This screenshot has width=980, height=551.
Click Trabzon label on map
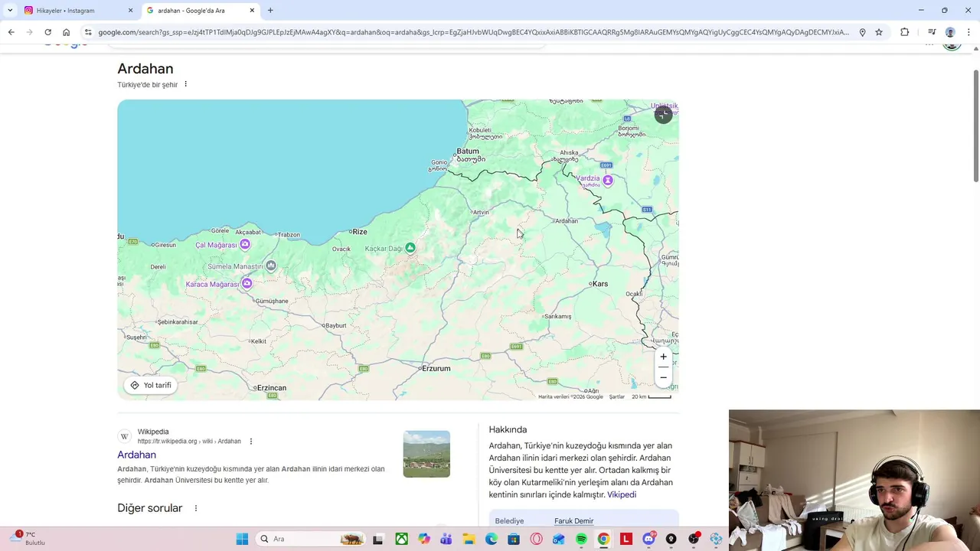coord(289,235)
